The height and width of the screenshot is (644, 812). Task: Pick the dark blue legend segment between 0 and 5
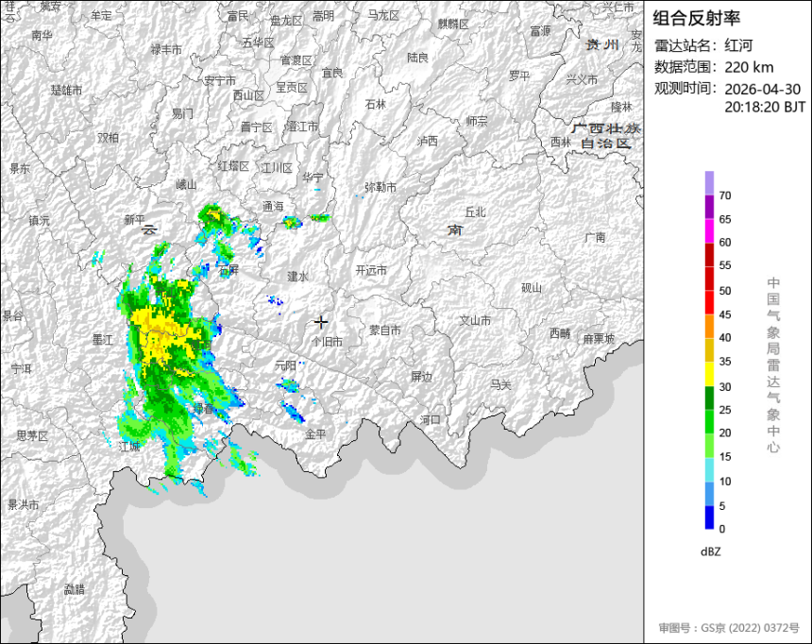pyautogui.click(x=709, y=517)
